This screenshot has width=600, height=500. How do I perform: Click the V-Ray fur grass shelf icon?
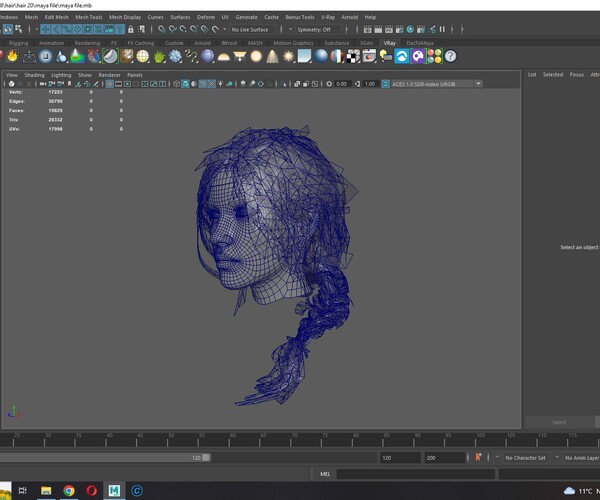tap(159, 56)
